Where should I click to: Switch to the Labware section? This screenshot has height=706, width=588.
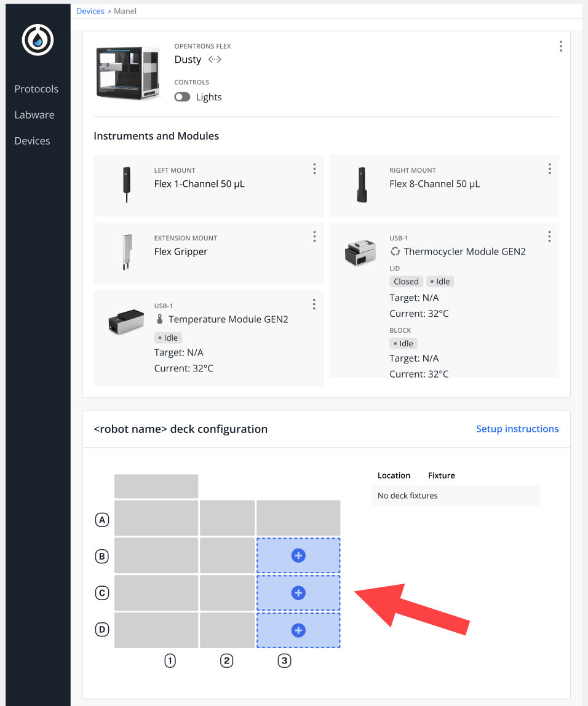point(34,114)
